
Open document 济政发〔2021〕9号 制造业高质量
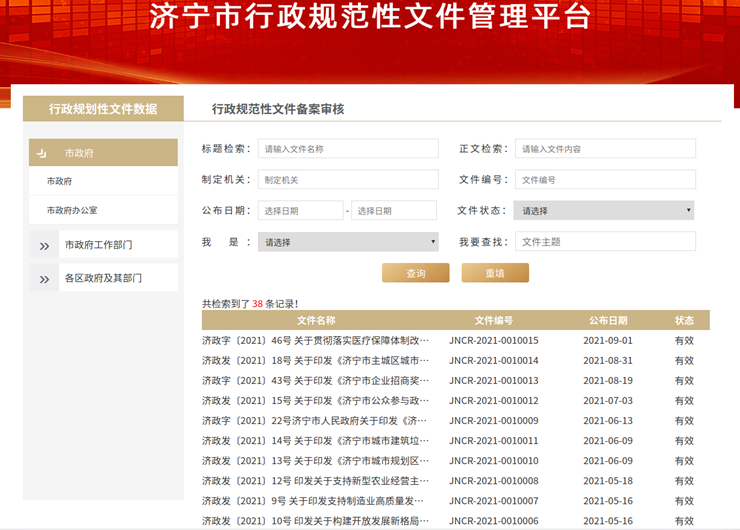pyautogui.click(x=312, y=501)
